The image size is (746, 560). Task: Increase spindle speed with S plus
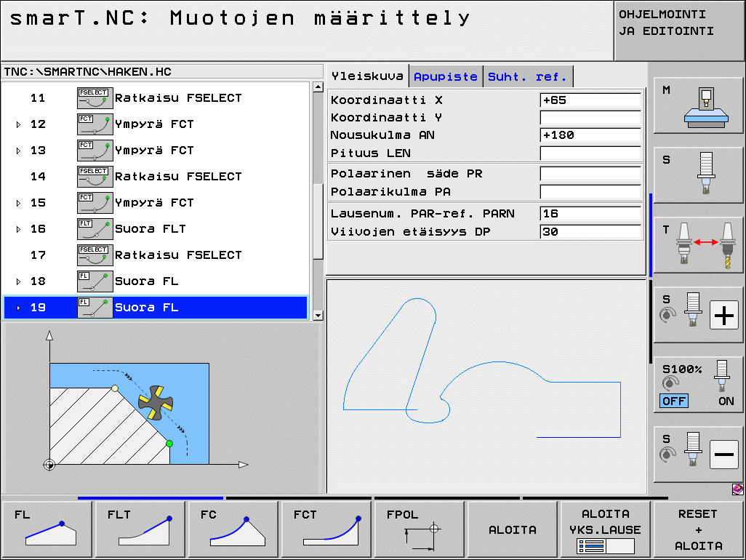click(723, 315)
